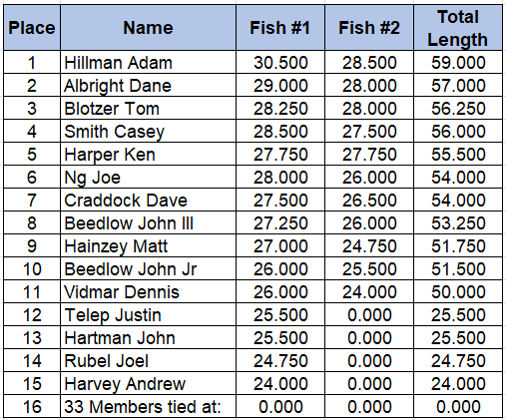Click the Harvey Andrew name cell
Screen dimensions: 506x420
[148, 383]
